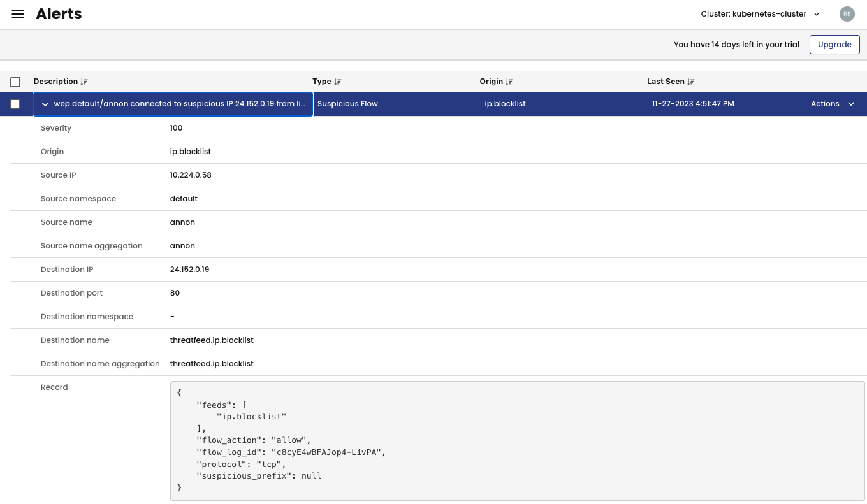
Task: Click the Destination port field label
Action: 71,293
